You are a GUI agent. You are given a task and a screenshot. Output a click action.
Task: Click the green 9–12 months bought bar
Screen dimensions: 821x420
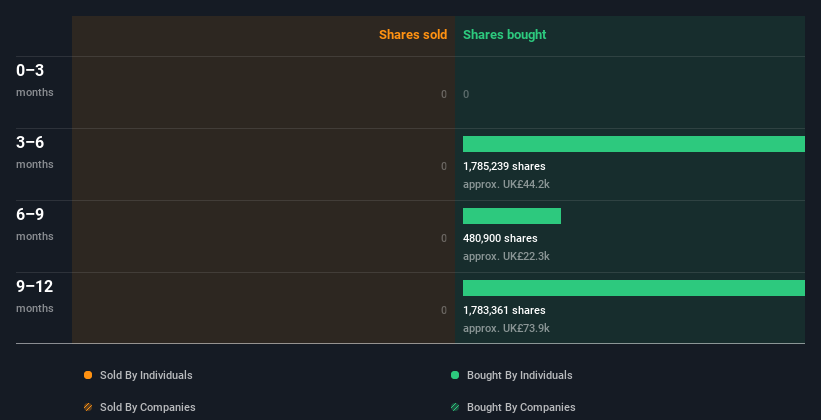[x=634, y=288]
